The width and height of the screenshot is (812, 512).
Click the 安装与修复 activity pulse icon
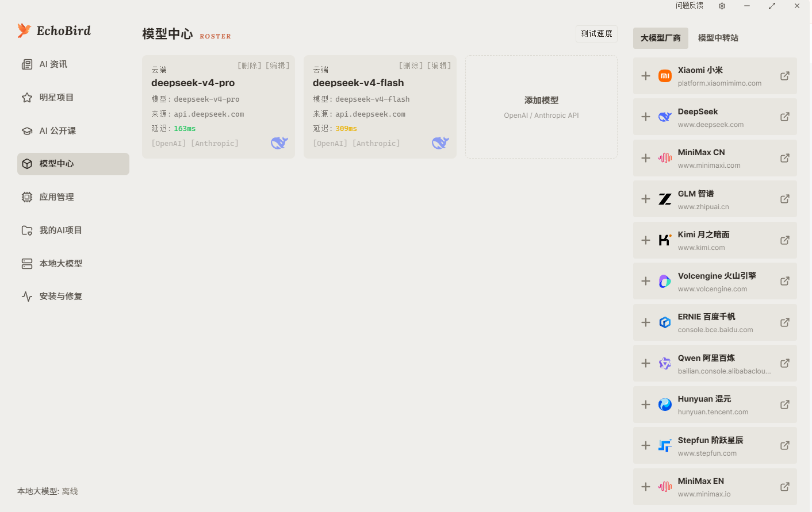coord(27,297)
